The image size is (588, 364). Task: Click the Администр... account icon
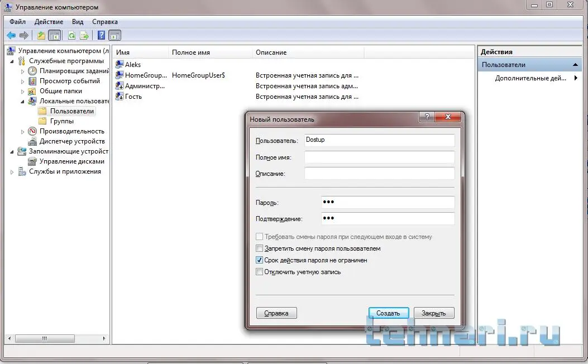pyautogui.click(x=119, y=86)
